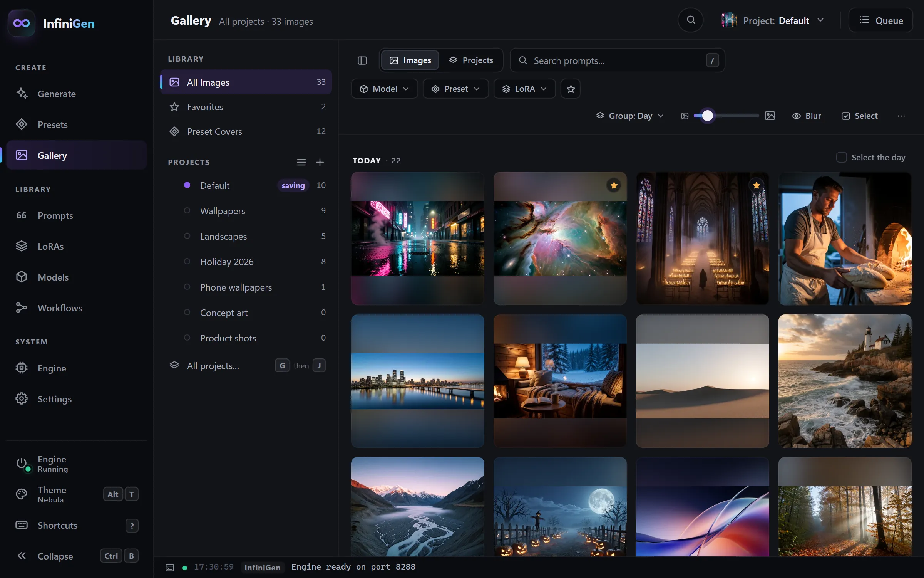Open the projects list reorder menu icon
The width and height of the screenshot is (924, 578).
point(301,162)
